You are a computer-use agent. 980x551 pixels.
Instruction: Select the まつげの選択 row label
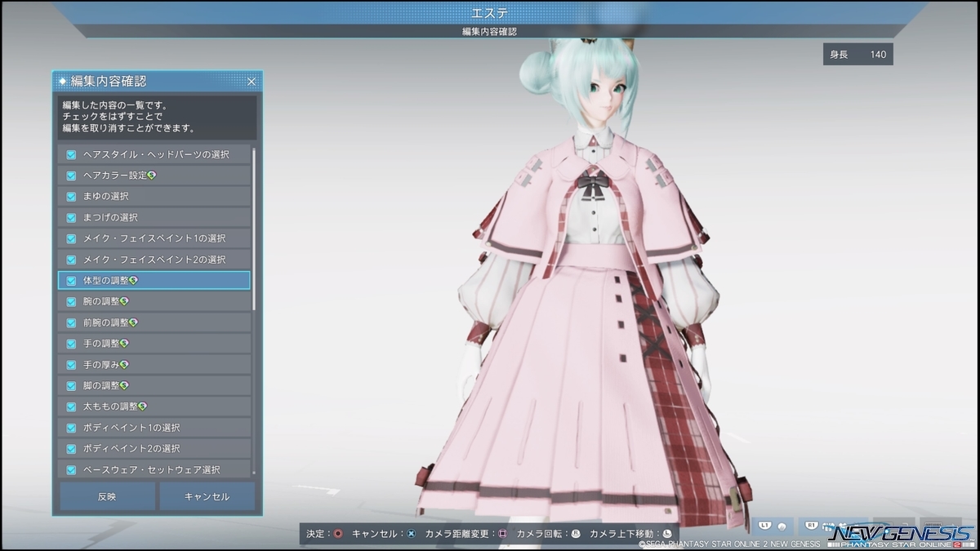click(110, 217)
